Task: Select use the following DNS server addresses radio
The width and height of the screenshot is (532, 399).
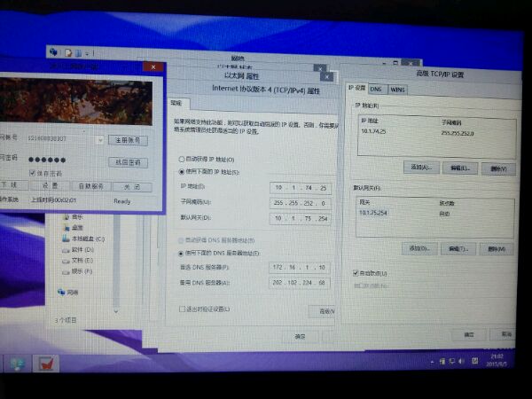Action: point(181,253)
